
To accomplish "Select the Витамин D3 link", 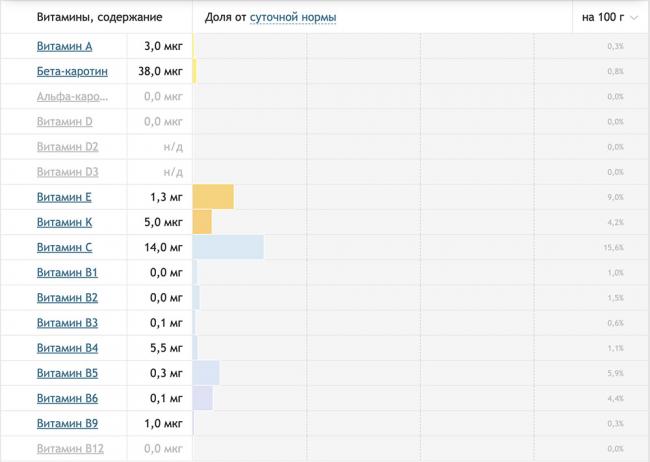I will tap(67, 172).
